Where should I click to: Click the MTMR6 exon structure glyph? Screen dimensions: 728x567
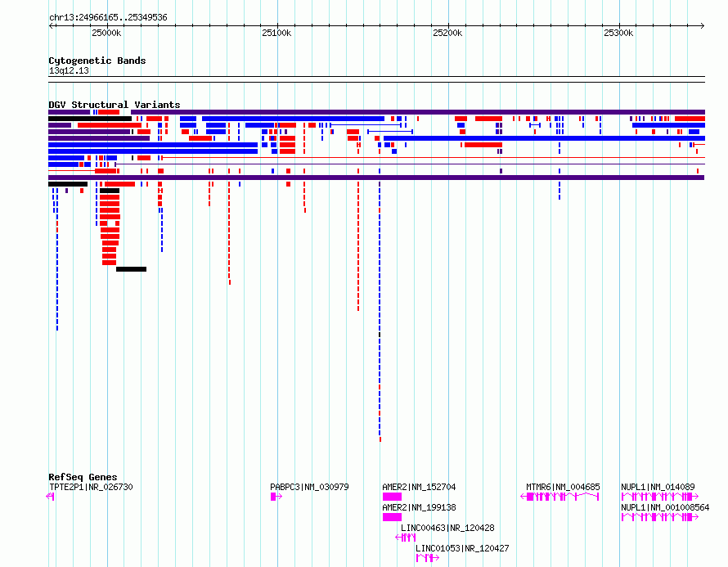coord(559,497)
